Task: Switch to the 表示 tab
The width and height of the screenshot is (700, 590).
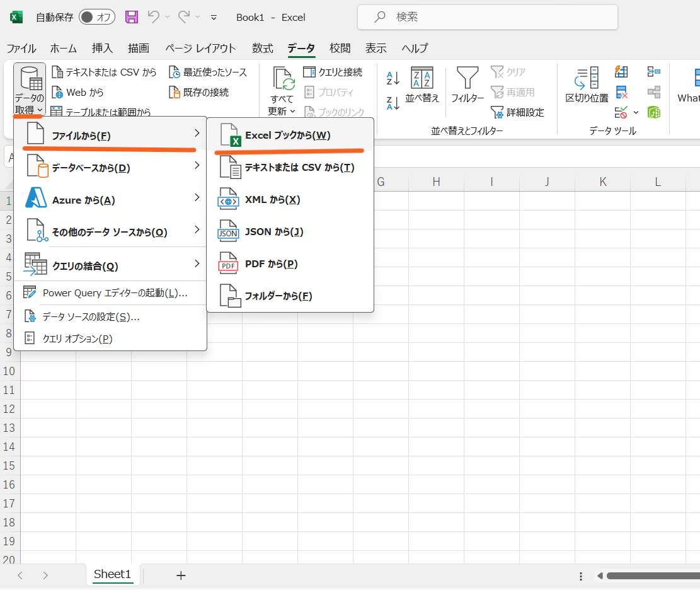Action: 376,49
